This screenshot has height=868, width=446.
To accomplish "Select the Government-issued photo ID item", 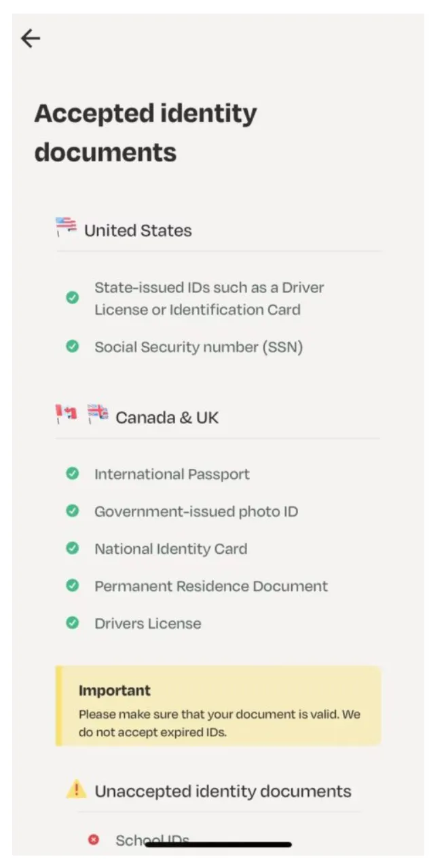I will click(196, 512).
